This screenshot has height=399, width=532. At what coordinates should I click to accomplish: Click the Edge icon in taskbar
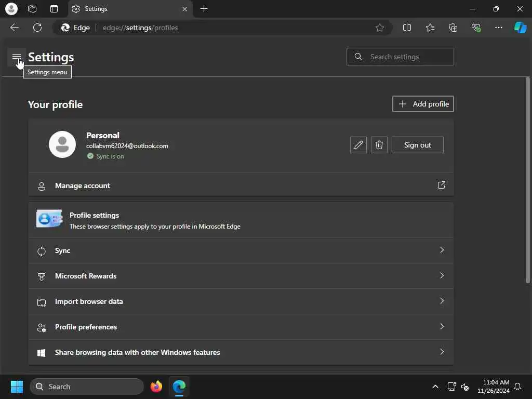(179, 387)
